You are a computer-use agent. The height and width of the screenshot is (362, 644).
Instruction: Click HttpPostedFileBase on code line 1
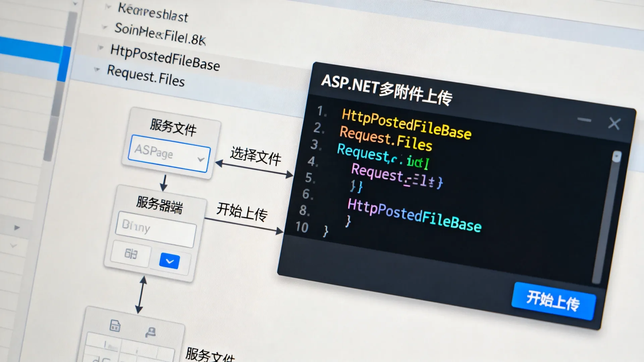point(407,124)
